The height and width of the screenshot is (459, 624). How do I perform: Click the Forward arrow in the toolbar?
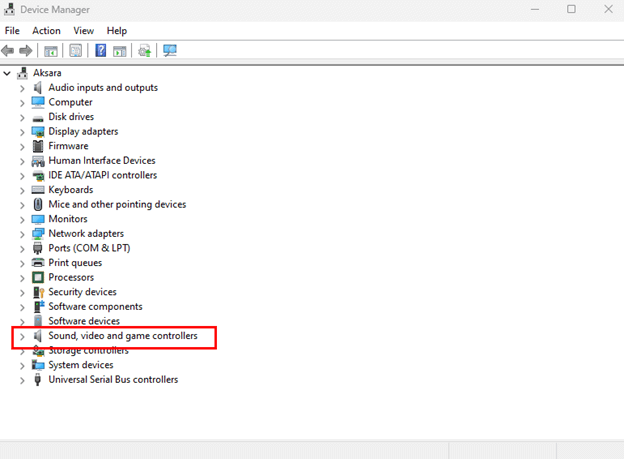[x=26, y=51]
